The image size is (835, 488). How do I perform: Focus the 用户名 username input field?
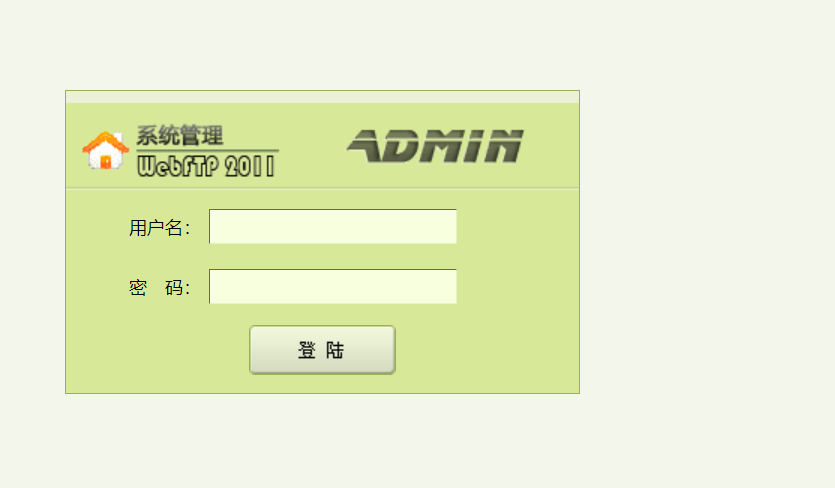tap(333, 226)
